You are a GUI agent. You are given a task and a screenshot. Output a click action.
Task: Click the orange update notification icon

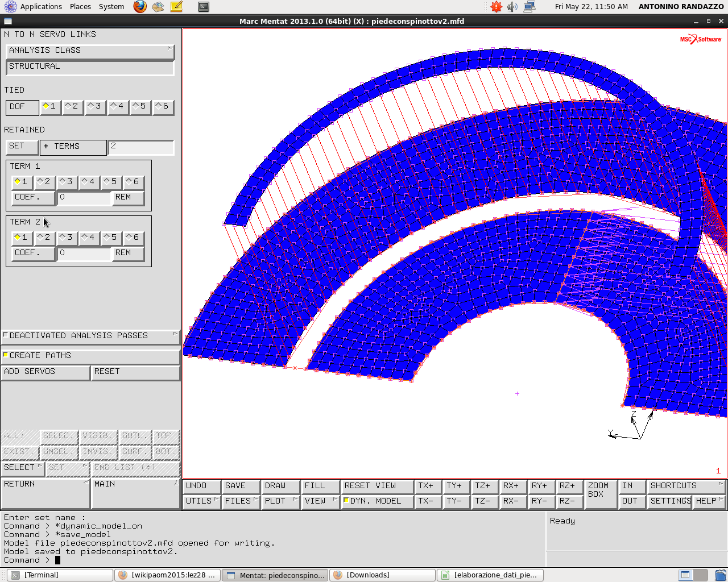496,7
